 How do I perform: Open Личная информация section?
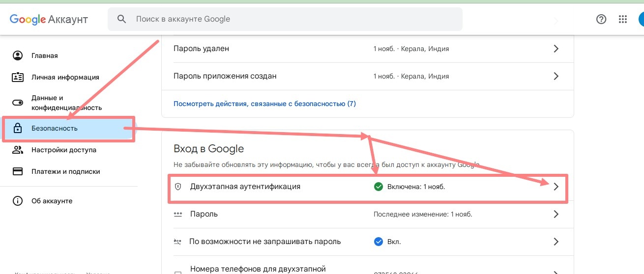point(69,77)
